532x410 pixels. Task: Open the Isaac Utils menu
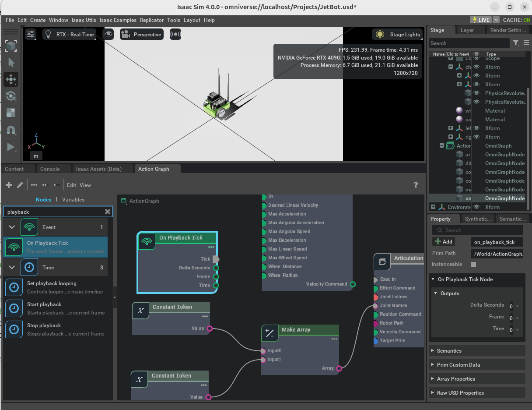pyautogui.click(x=84, y=20)
